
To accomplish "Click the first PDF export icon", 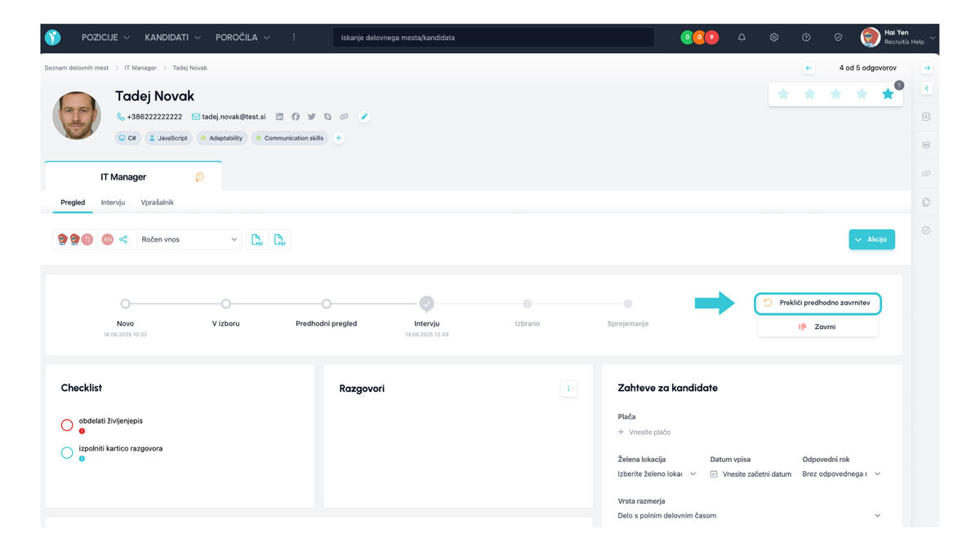I will click(256, 239).
